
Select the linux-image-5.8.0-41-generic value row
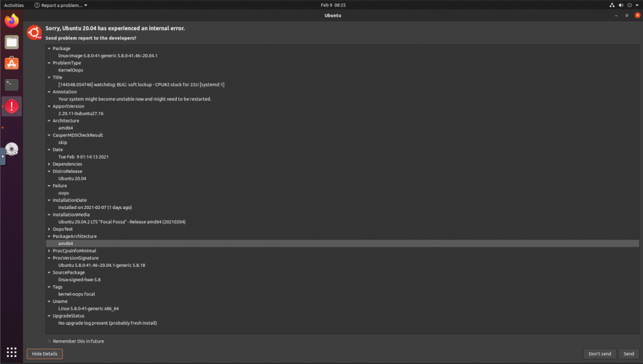(x=343, y=55)
